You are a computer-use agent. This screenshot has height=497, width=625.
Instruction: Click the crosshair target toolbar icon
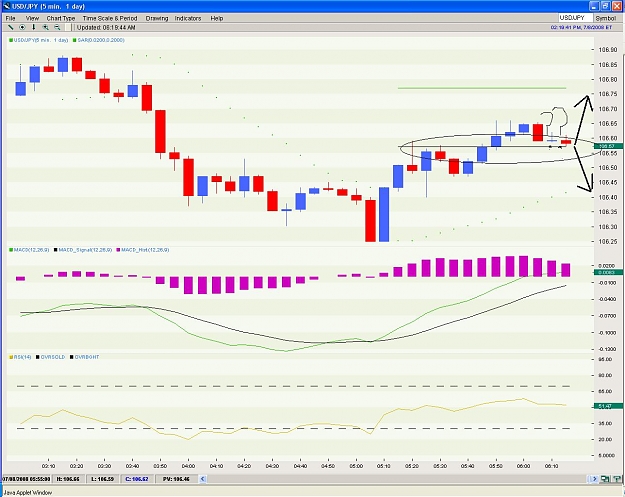22,28
